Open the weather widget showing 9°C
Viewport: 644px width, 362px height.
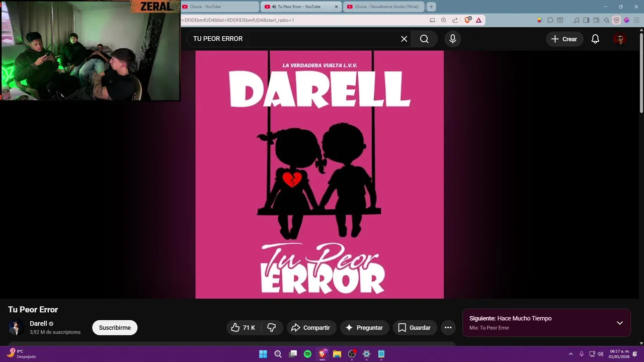(x=21, y=354)
